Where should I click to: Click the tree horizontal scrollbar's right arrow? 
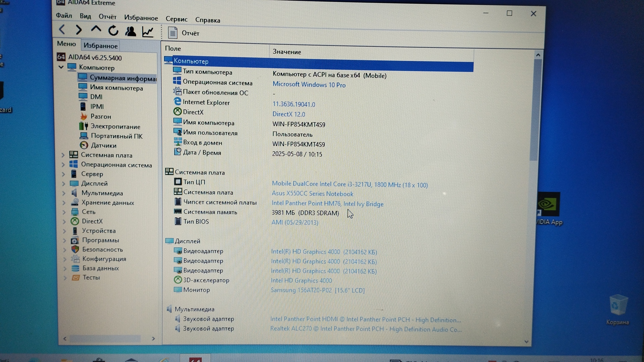pos(153,339)
